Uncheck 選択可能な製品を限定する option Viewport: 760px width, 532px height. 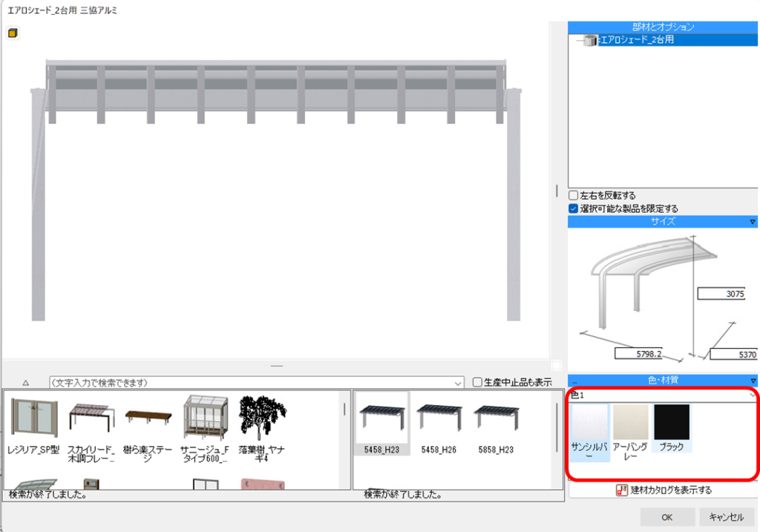tap(573, 208)
